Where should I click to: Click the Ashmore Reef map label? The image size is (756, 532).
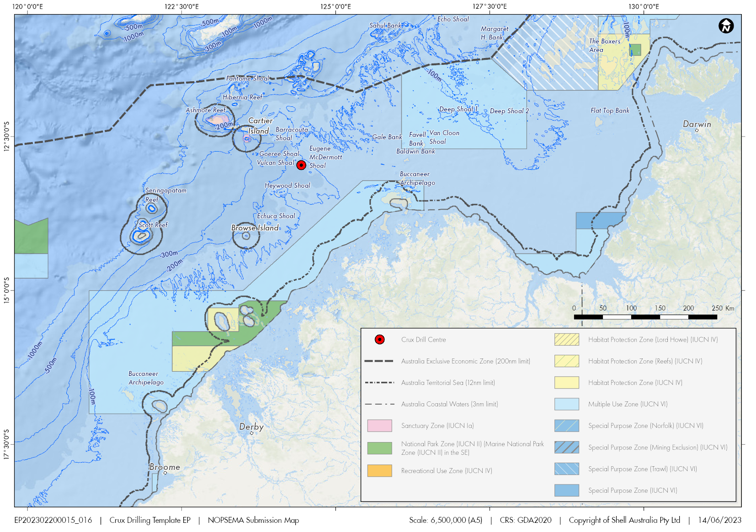206,110
